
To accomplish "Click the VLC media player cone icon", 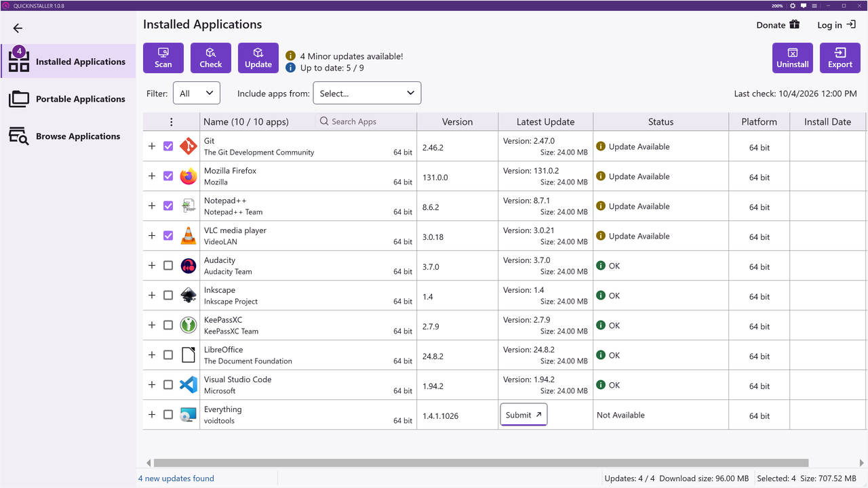I will tap(189, 236).
